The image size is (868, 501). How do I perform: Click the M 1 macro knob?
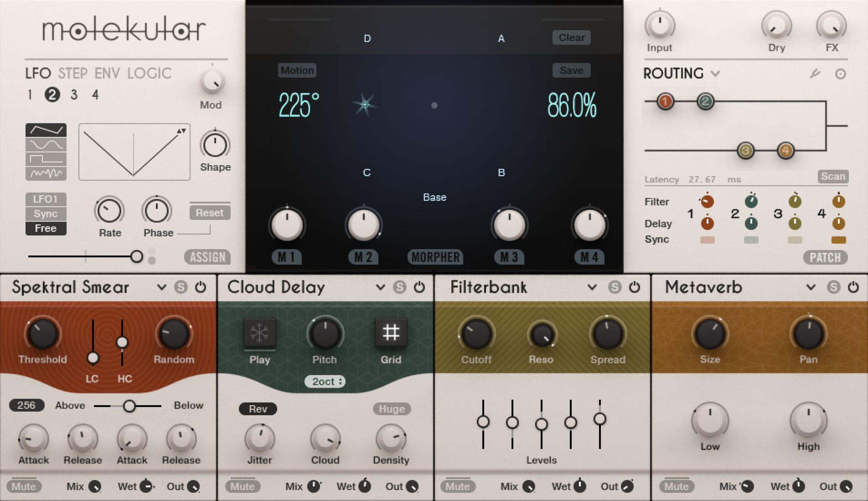point(287,225)
